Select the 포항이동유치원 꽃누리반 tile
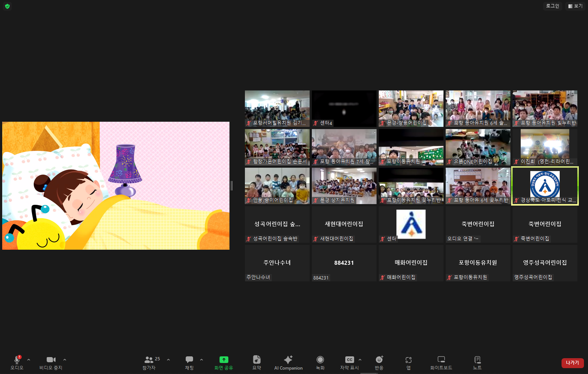Viewport: 588px width, 374px height. 411,186
